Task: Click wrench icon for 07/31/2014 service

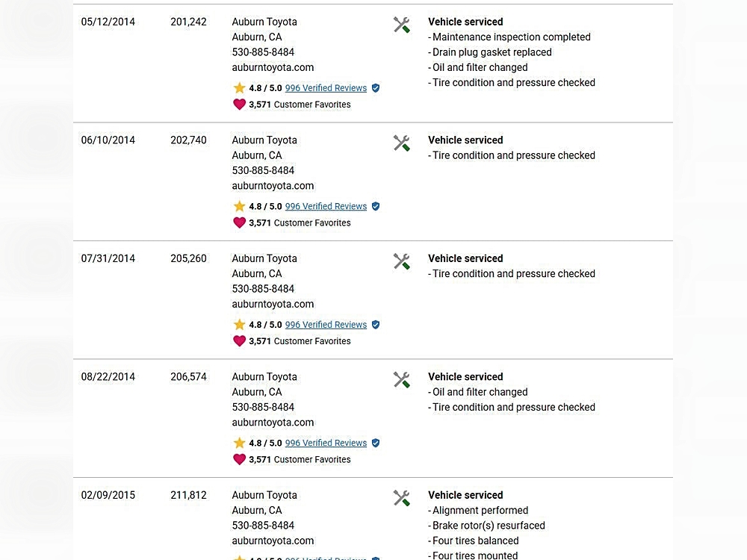Action: click(401, 261)
